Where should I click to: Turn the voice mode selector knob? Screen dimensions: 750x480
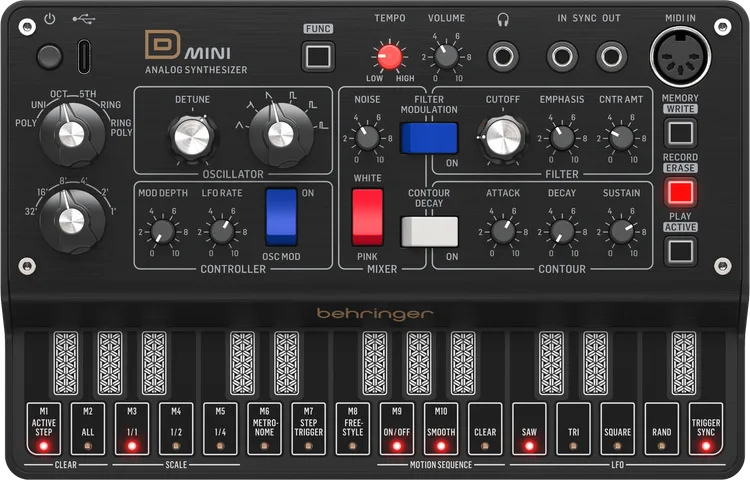pyautogui.click(x=72, y=134)
